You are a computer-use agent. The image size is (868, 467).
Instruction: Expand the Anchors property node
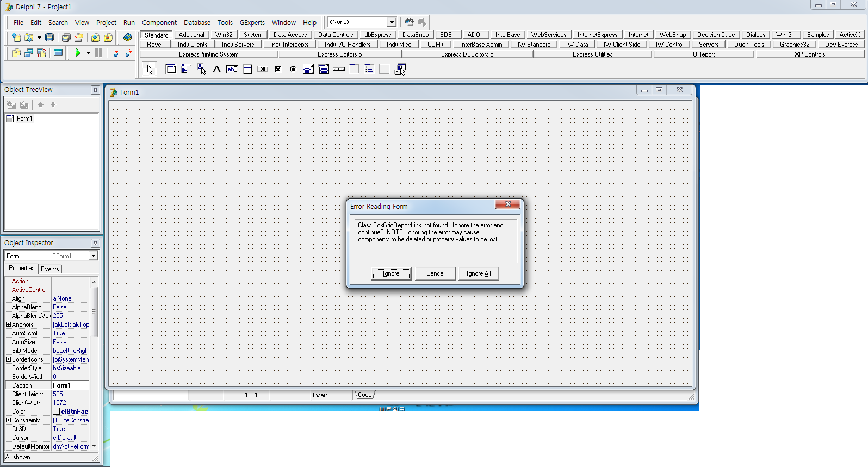(x=8, y=325)
